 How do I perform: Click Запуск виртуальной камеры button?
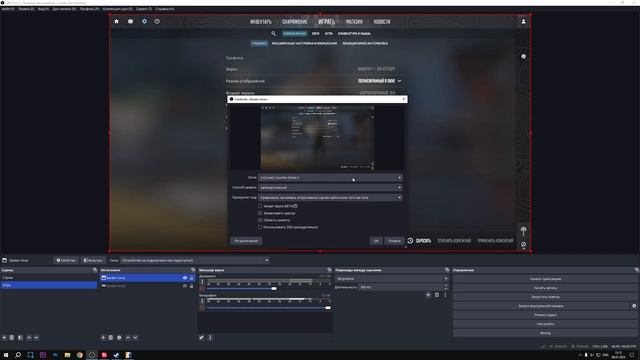pos(541,306)
